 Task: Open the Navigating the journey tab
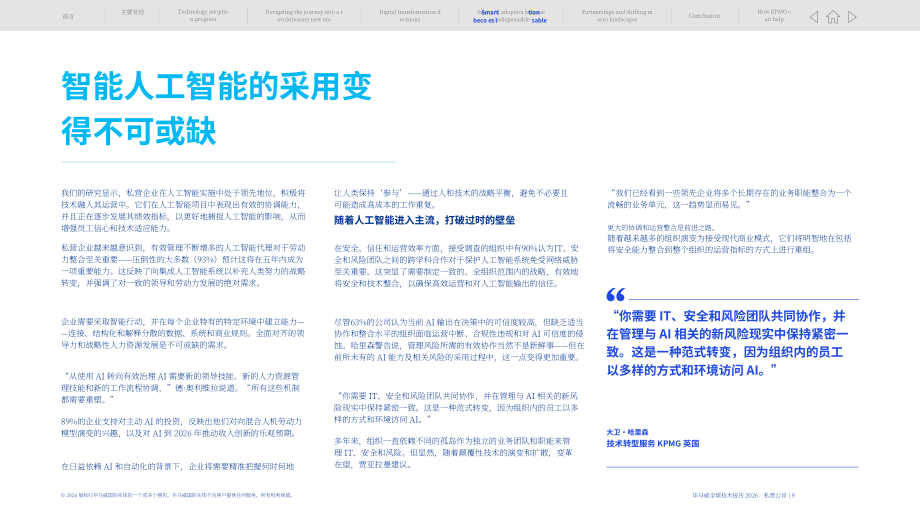[304, 16]
